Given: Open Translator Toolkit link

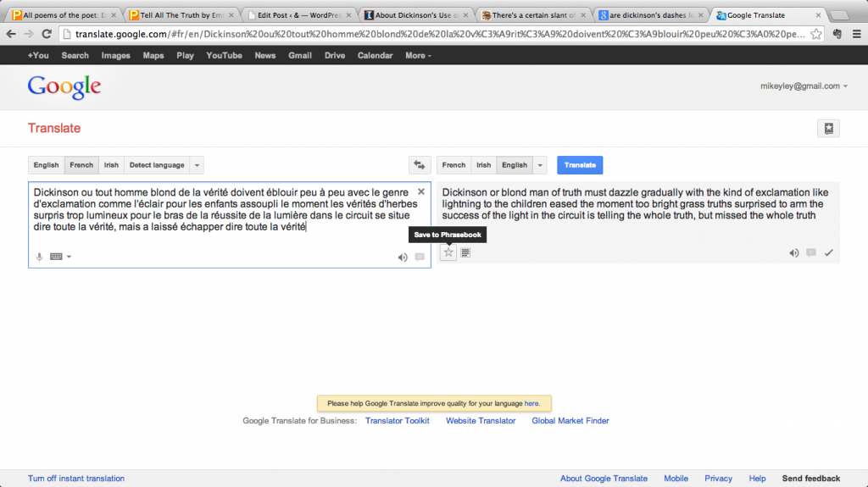Looking at the screenshot, I should (x=397, y=421).
